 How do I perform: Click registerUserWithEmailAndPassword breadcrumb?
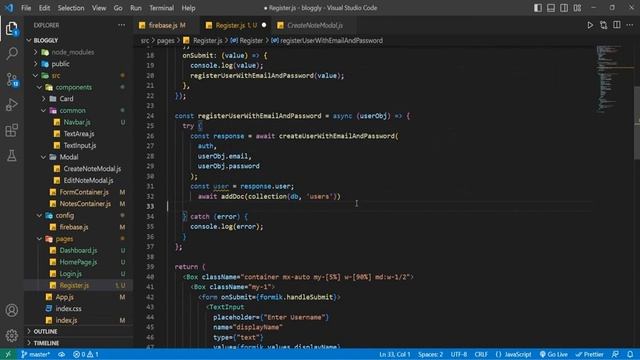[x=331, y=40]
